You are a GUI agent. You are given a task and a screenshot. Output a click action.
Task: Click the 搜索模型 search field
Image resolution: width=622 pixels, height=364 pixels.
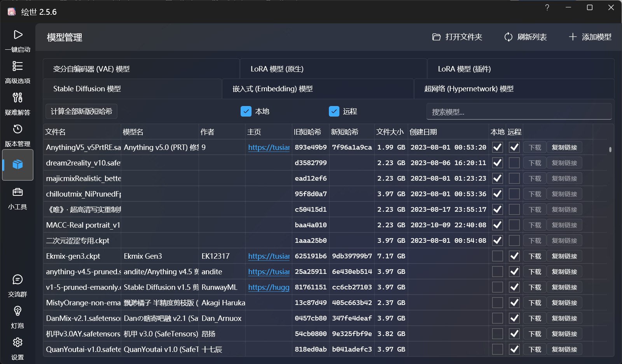[519, 111]
